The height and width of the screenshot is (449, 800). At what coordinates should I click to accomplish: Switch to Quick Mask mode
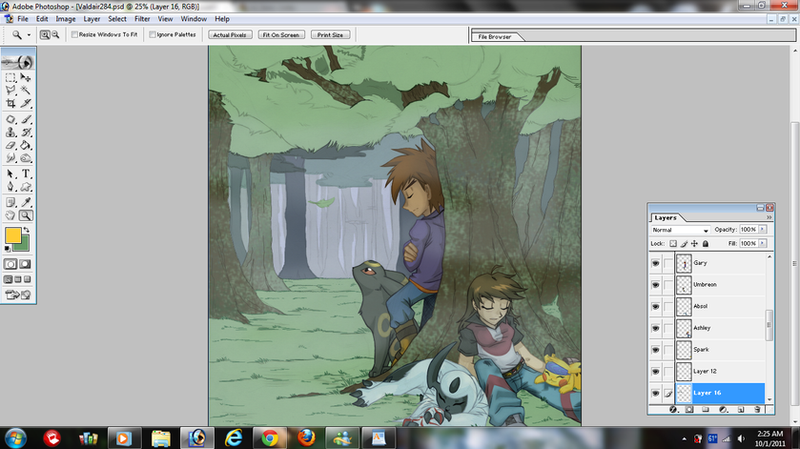point(25,264)
